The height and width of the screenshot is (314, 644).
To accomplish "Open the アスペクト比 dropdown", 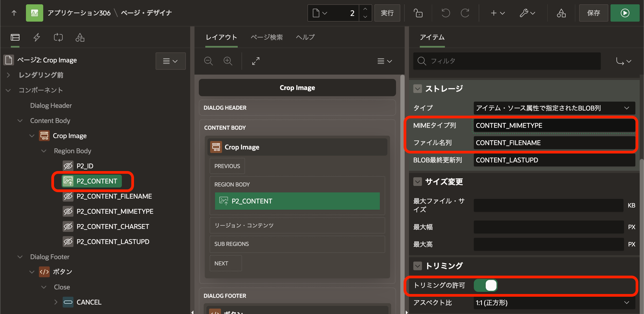I will point(554,303).
